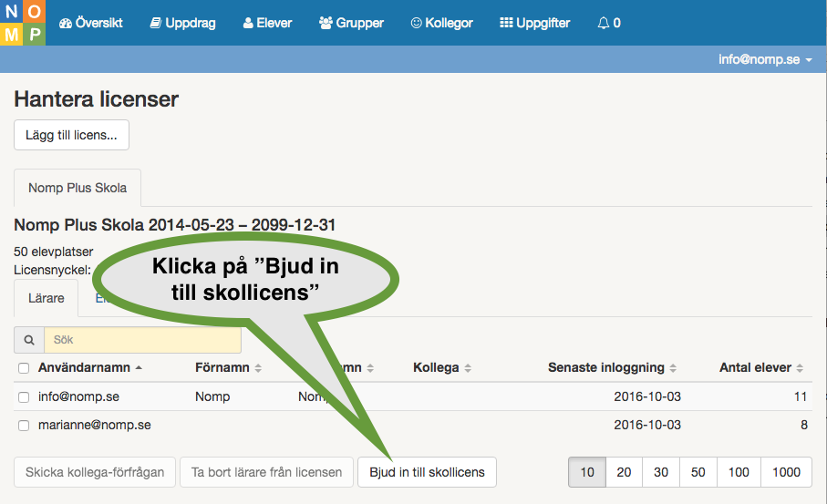Screen dimensions: 827x504
Task: Click the '8' Antal elever value
Action: click(x=804, y=425)
